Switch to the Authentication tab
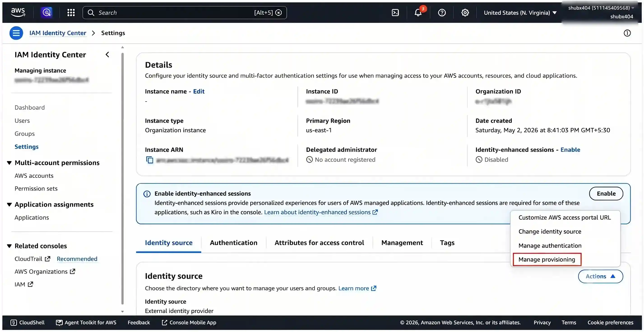The image size is (644, 332). click(x=234, y=243)
